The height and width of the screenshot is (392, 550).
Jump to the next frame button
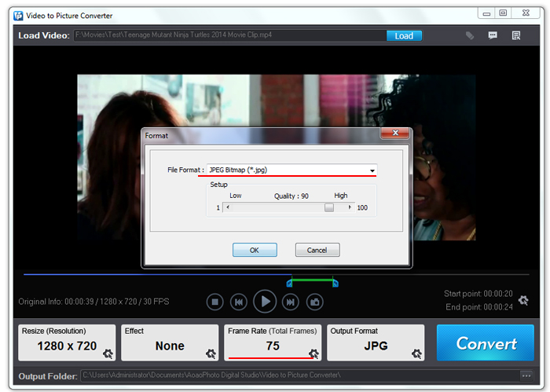click(x=291, y=302)
